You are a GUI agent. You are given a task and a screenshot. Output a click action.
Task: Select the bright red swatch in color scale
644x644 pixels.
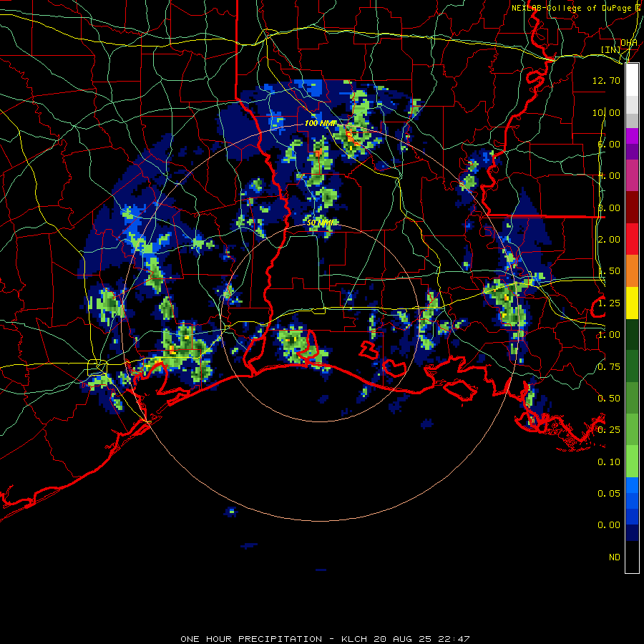[x=632, y=239]
